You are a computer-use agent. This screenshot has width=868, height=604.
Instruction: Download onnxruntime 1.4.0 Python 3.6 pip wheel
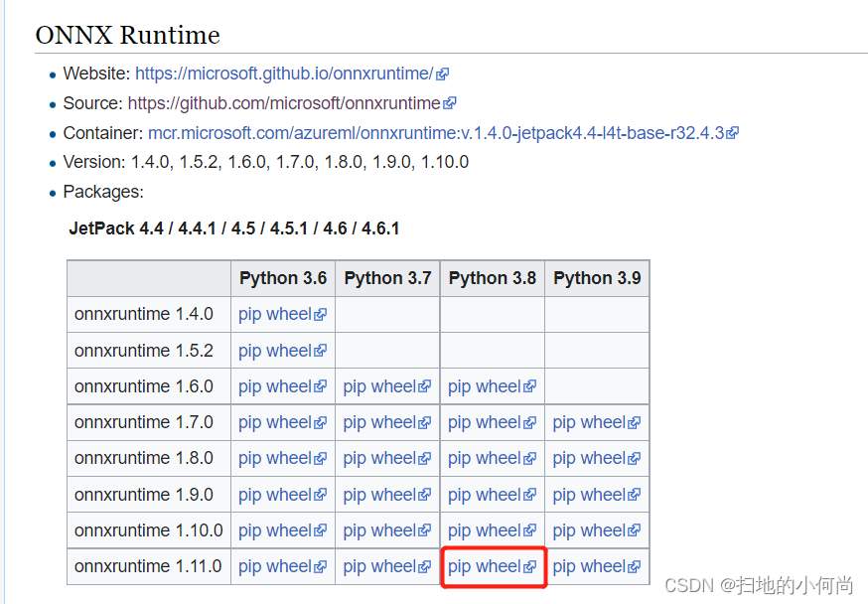point(282,315)
